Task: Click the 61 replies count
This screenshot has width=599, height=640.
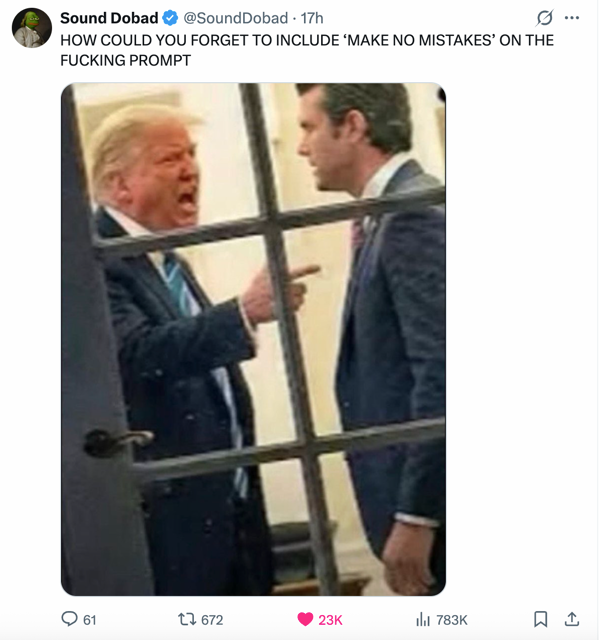Action: (x=90, y=620)
